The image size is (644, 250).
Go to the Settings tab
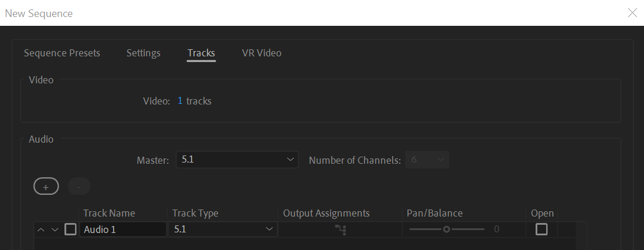tap(144, 53)
